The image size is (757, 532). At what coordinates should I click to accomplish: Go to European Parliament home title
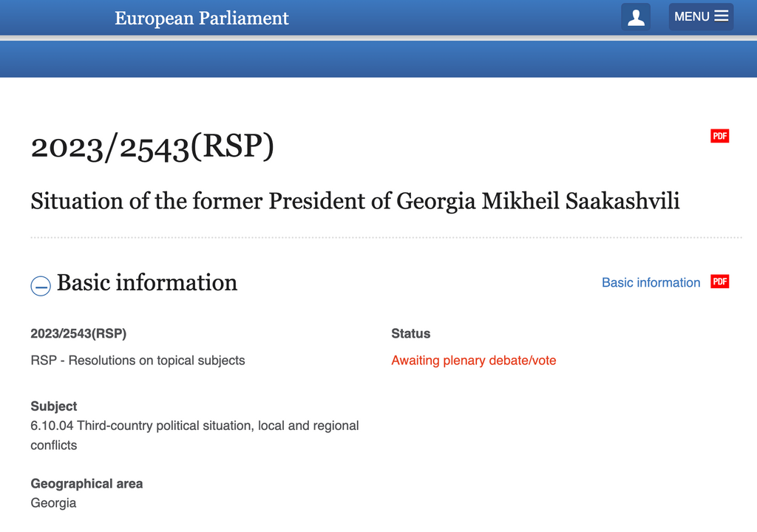[x=201, y=18]
